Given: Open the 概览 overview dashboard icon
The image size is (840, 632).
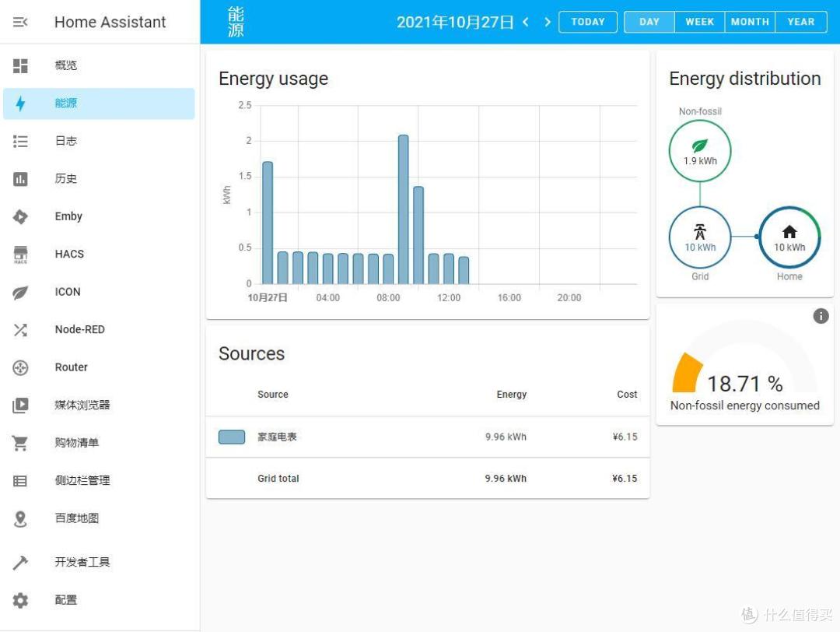Looking at the screenshot, I should (x=20, y=66).
